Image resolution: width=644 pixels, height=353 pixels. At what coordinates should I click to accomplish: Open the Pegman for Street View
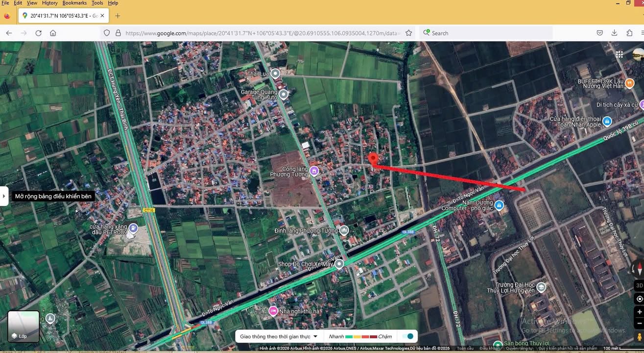(x=639, y=336)
